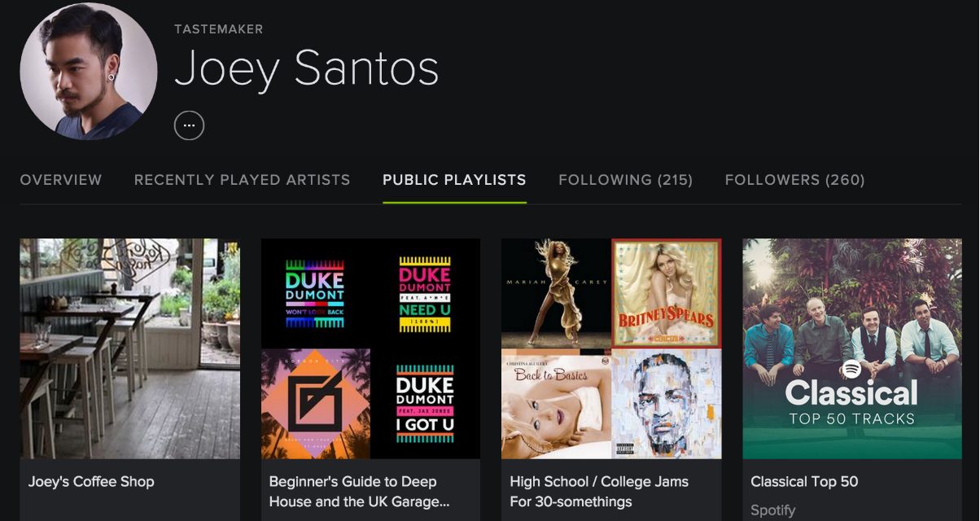Open the Followers (260) tab

click(794, 180)
